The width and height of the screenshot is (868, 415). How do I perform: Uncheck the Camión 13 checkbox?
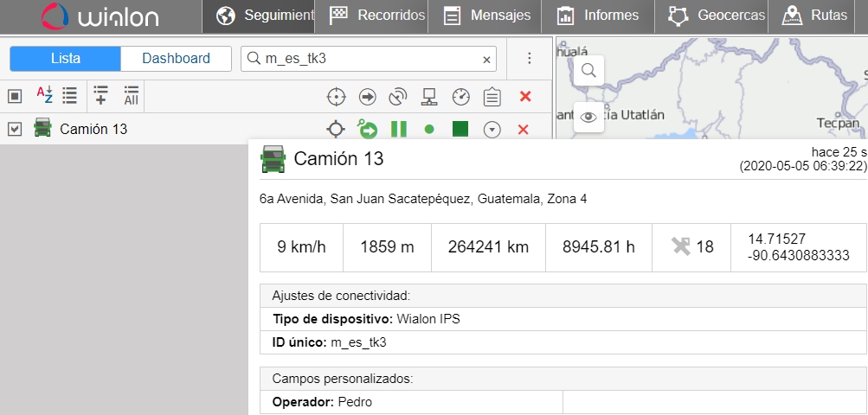[14, 129]
